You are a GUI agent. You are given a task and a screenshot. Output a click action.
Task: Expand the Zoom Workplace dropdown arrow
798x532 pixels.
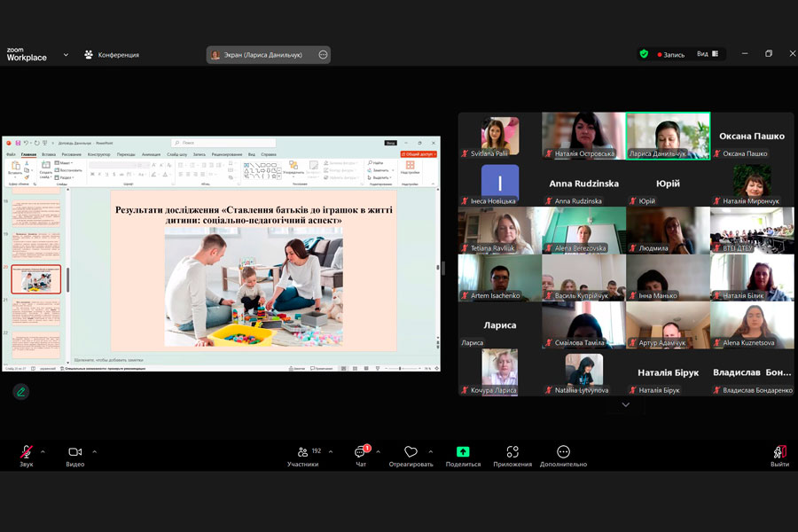[x=66, y=54]
